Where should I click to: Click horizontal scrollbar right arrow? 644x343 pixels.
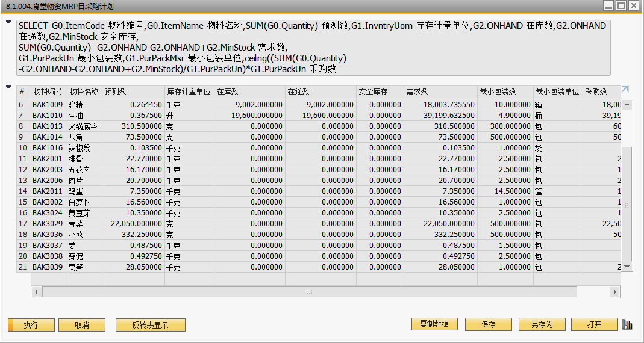click(x=614, y=292)
